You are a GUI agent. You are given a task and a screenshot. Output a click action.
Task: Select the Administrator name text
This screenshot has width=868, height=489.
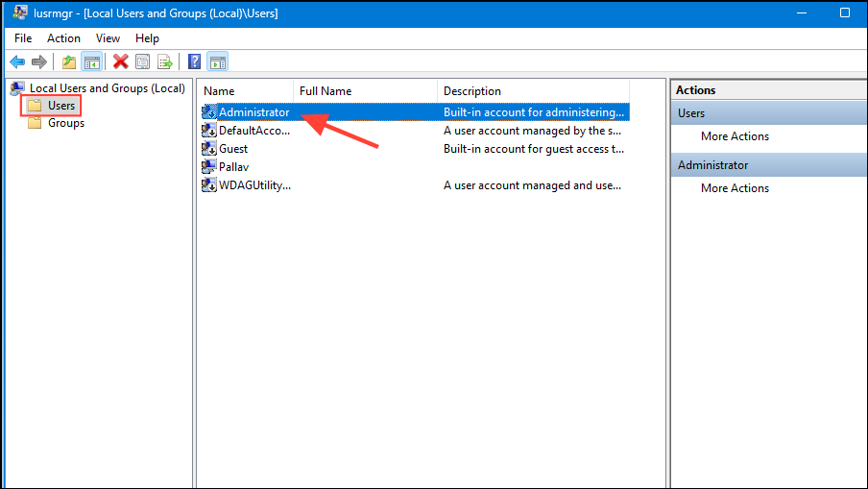pyautogui.click(x=254, y=111)
